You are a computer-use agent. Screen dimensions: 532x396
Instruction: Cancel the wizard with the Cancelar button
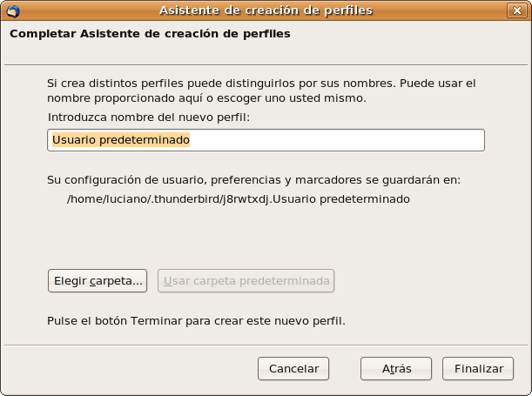coord(293,368)
